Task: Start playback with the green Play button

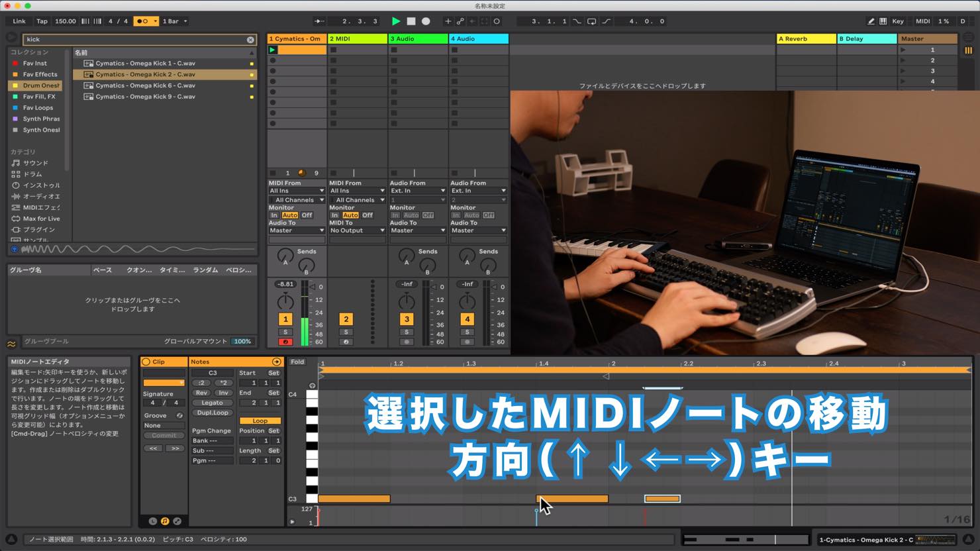Action: click(x=396, y=21)
